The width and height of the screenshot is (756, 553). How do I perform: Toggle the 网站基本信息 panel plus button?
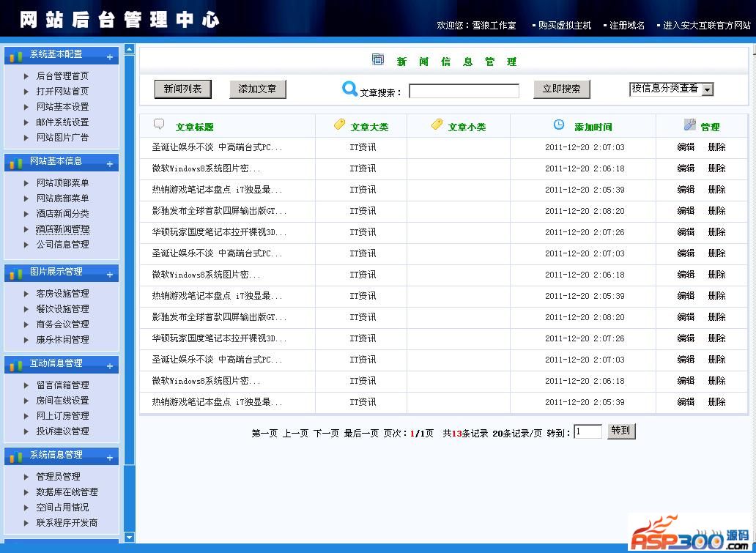110,163
